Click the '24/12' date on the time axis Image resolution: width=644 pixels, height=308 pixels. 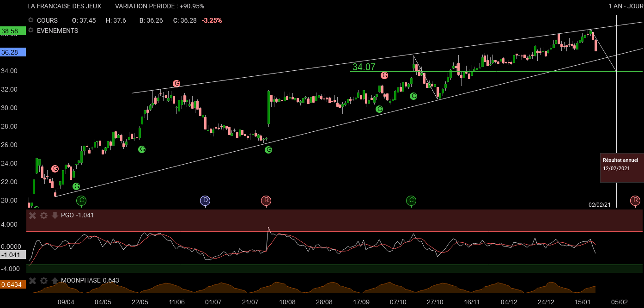(x=546, y=302)
